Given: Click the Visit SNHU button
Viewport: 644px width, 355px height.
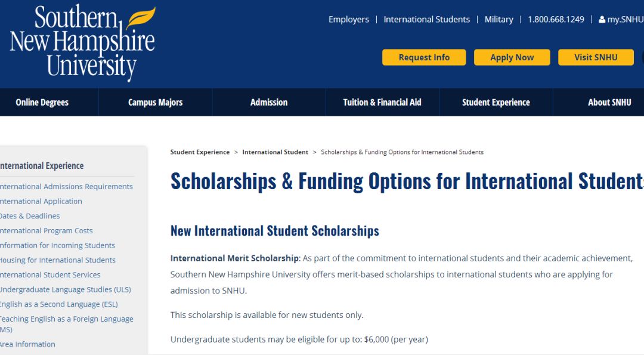Looking at the screenshot, I should pos(596,57).
